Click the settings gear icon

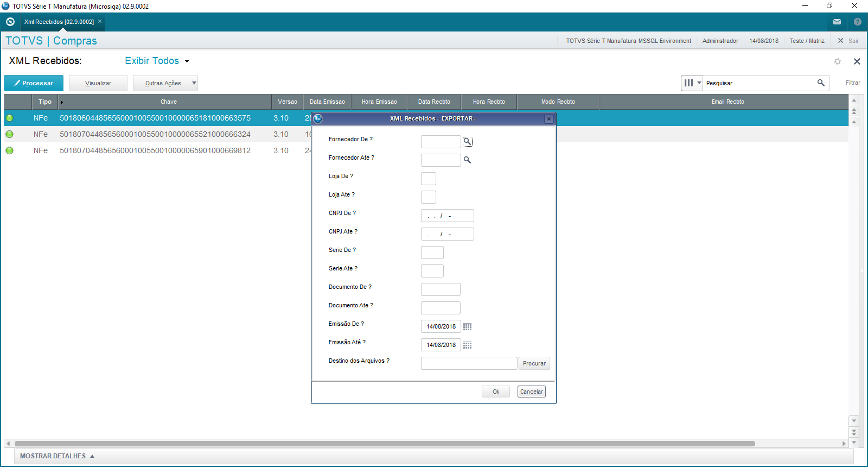(838, 61)
